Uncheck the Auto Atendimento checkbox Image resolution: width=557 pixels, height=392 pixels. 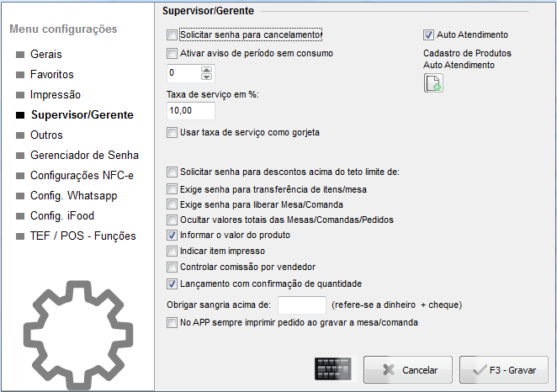coord(428,34)
